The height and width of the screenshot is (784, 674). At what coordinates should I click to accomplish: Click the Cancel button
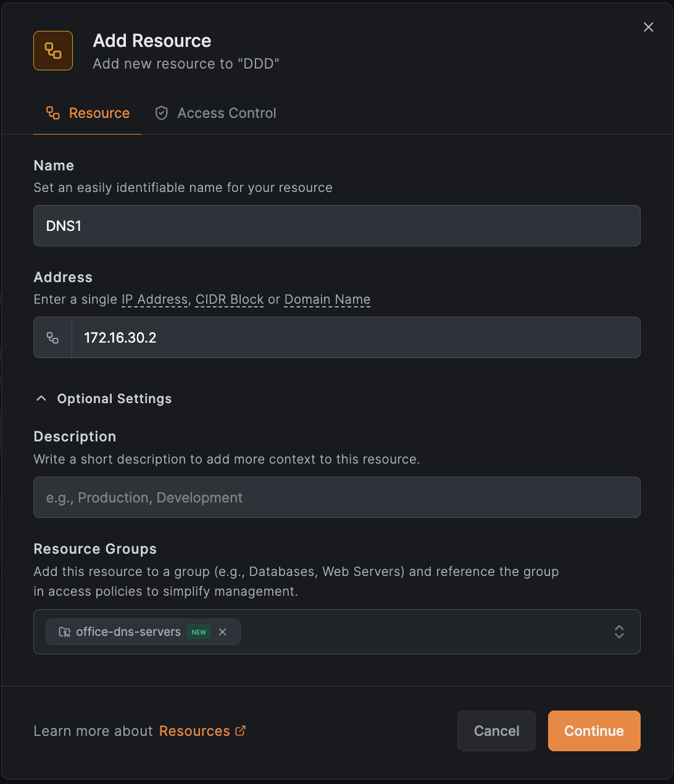tap(496, 731)
